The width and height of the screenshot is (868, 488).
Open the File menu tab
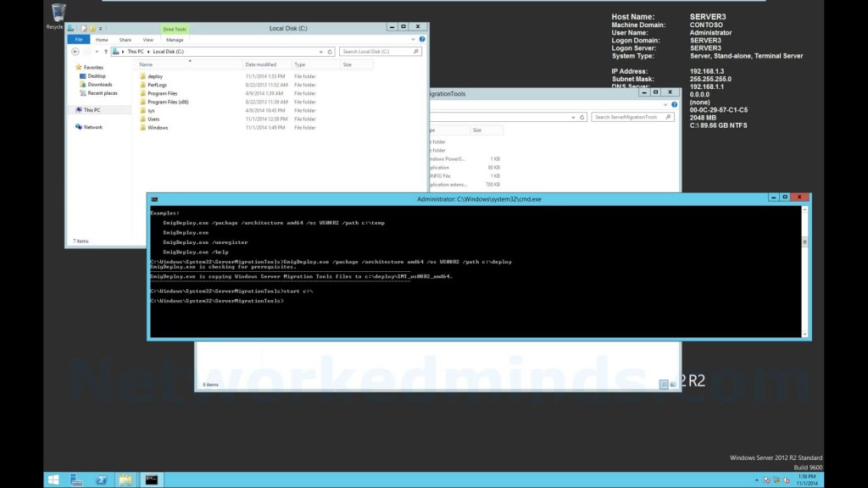(79, 39)
